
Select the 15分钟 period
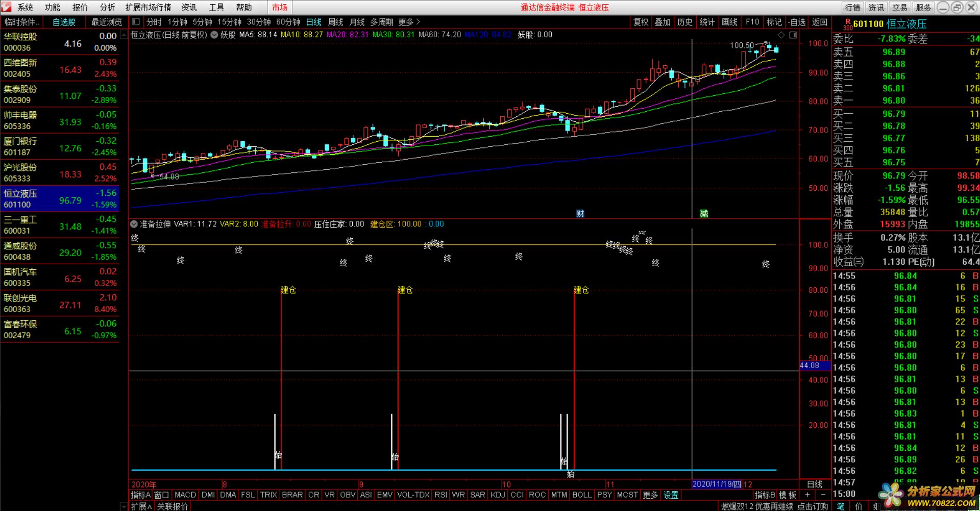coord(229,22)
